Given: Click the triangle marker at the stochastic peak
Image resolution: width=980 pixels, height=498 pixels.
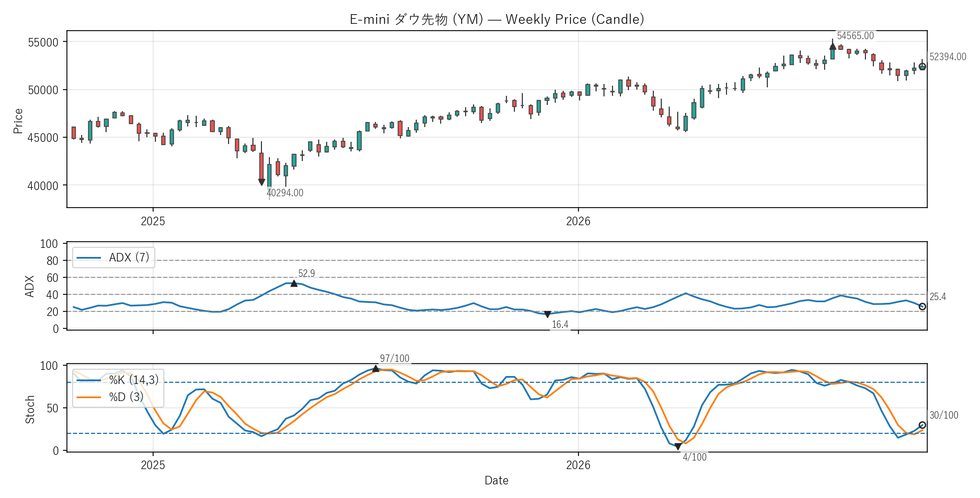Looking at the screenshot, I should click(375, 369).
